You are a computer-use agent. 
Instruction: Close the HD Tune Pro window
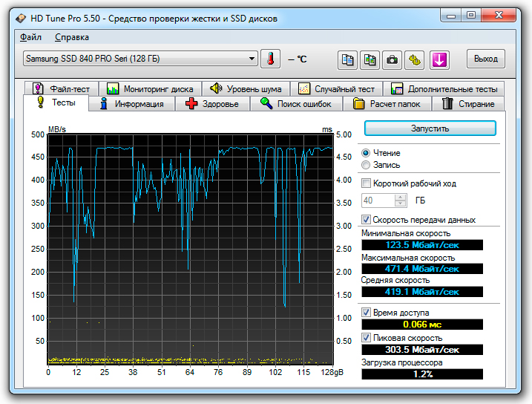pyautogui.click(x=499, y=16)
